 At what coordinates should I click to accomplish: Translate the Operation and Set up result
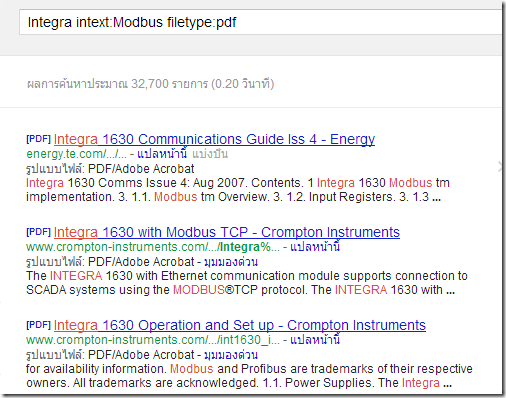315,340
